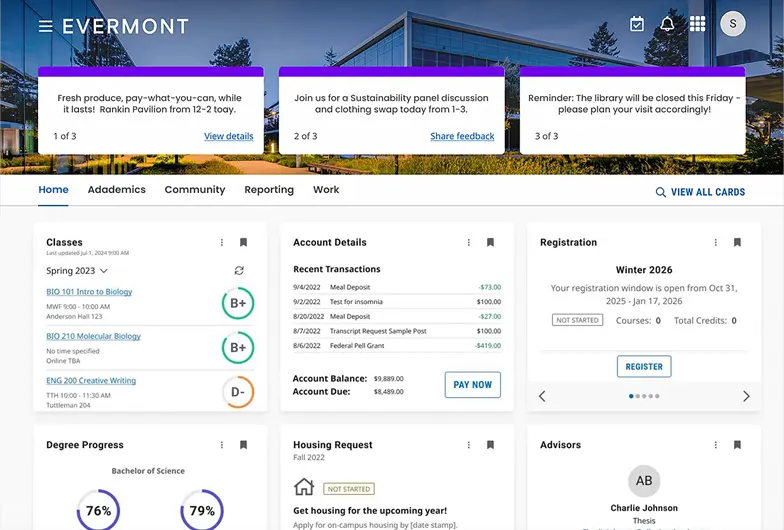The image size is (784, 530).
Task: Open the hamburger navigation menu
Action: tap(46, 26)
